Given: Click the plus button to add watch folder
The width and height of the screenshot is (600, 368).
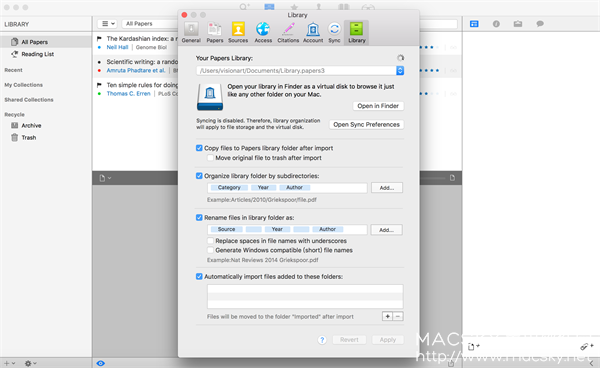Looking at the screenshot, I should (x=387, y=316).
